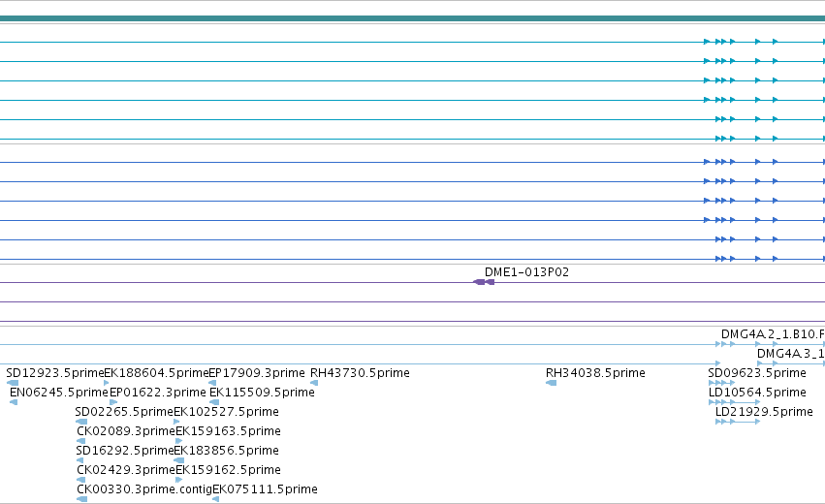This screenshot has height=504, width=825.
Task: Select the spliced glyph under LD21929.5prime
Action: coord(738,422)
